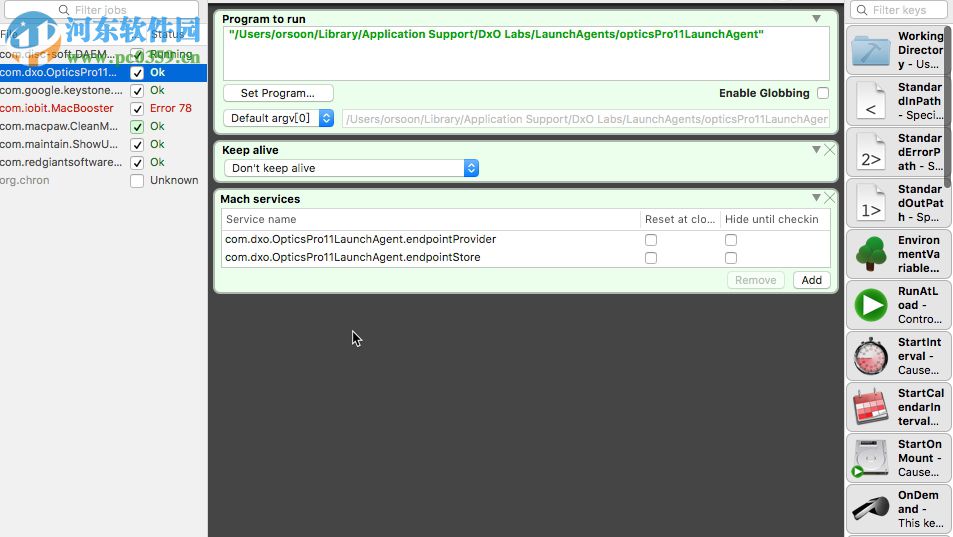
Task: Select the StartInterval stopwatch icon
Action: (871, 356)
